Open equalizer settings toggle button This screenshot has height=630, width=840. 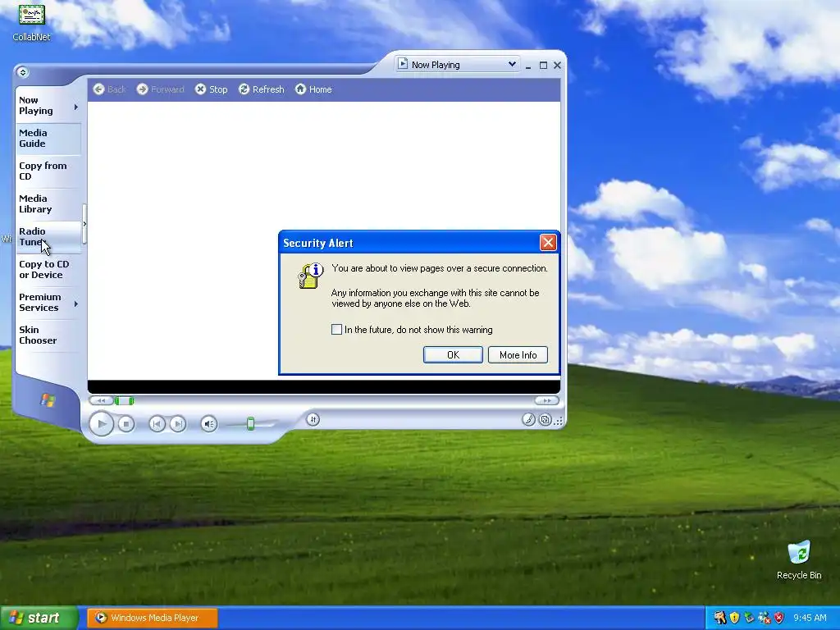pyautogui.click(x=313, y=419)
